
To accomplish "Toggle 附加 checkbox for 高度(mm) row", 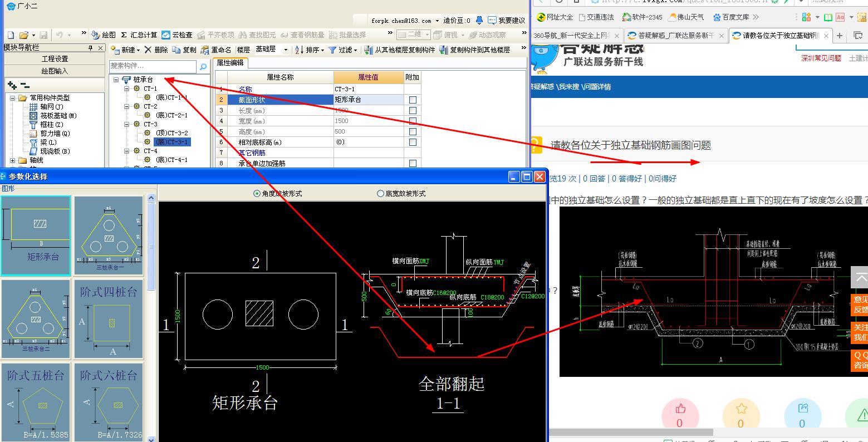I will point(413,131).
